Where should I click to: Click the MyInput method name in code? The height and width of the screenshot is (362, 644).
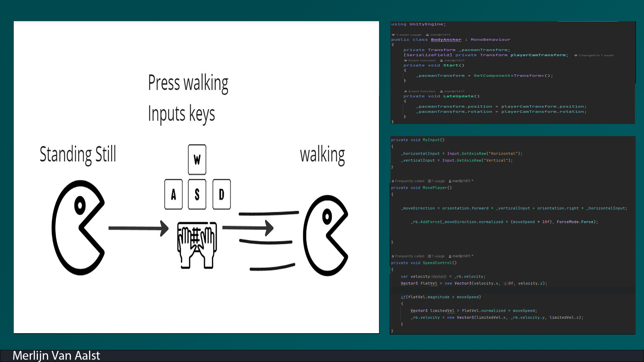click(431, 140)
